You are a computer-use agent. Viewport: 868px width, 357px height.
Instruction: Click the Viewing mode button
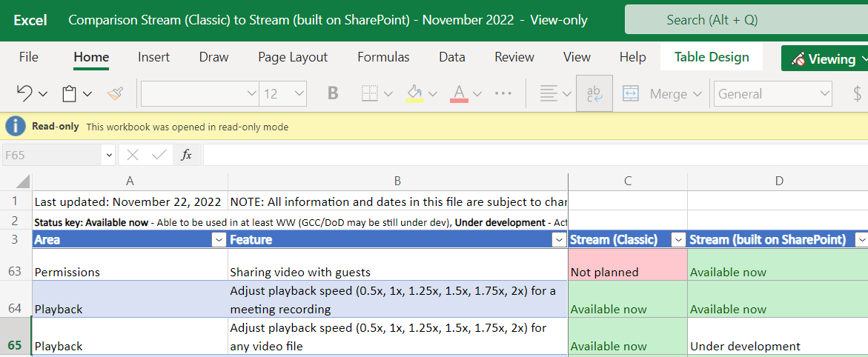pos(824,59)
